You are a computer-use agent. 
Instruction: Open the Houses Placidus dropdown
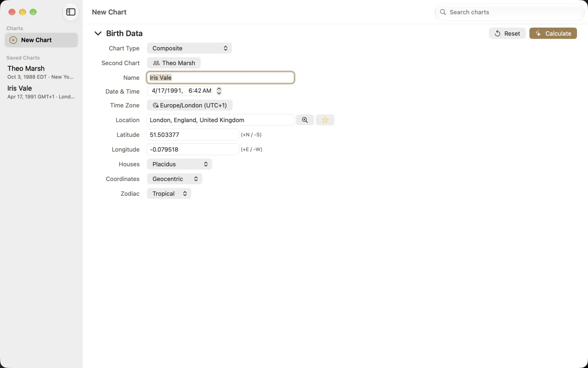(179, 164)
